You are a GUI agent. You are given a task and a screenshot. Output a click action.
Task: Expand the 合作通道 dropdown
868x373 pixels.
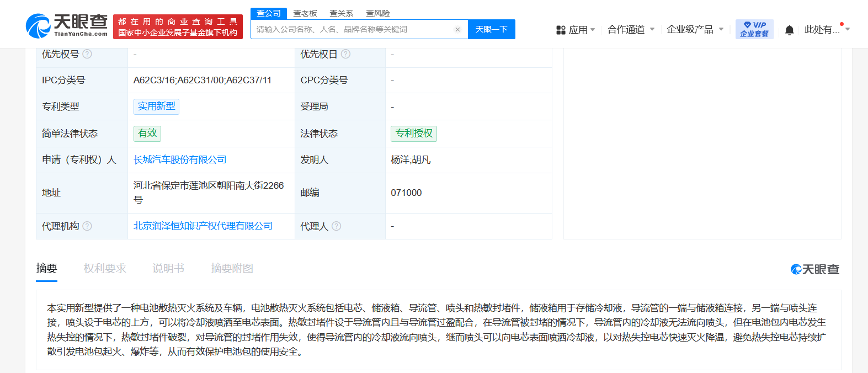[x=631, y=29]
